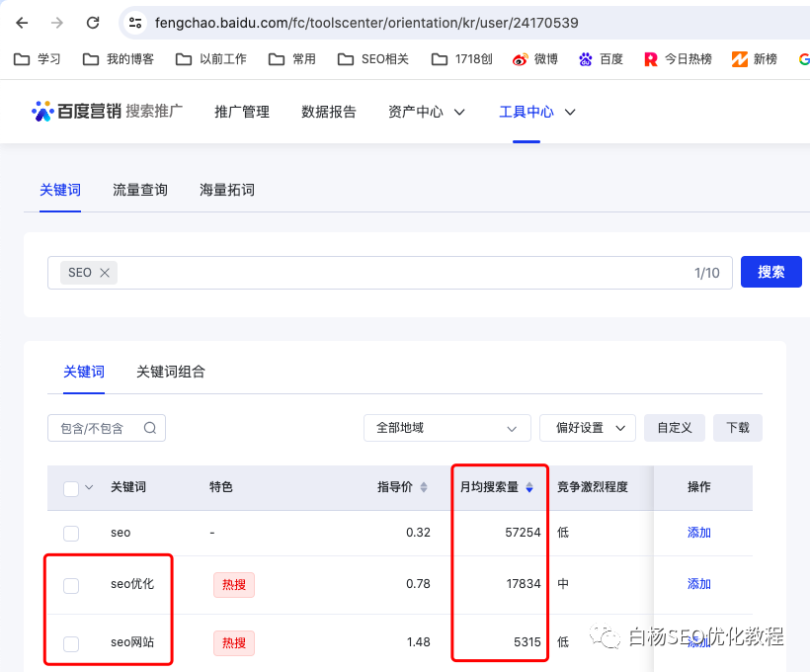Click 添加 for the seo优化 keyword
This screenshot has width=810, height=672.
point(699,584)
